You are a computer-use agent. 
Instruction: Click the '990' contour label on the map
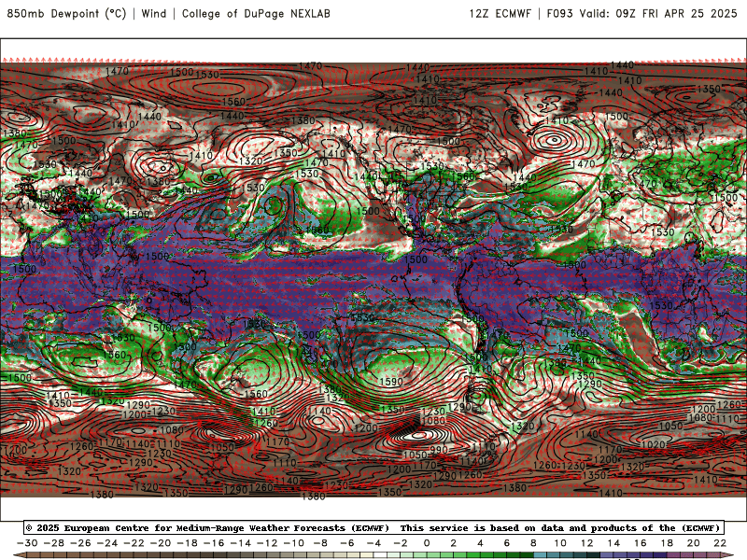[x=439, y=450]
